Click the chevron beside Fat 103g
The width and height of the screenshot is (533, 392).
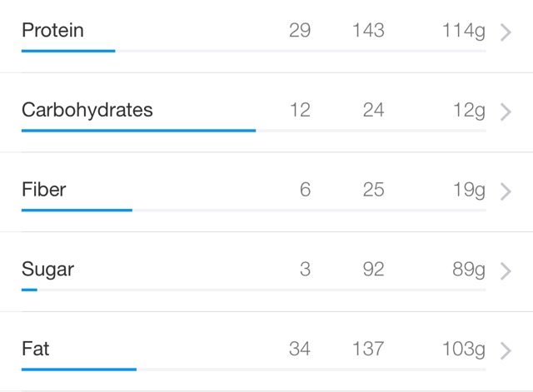[506, 350]
